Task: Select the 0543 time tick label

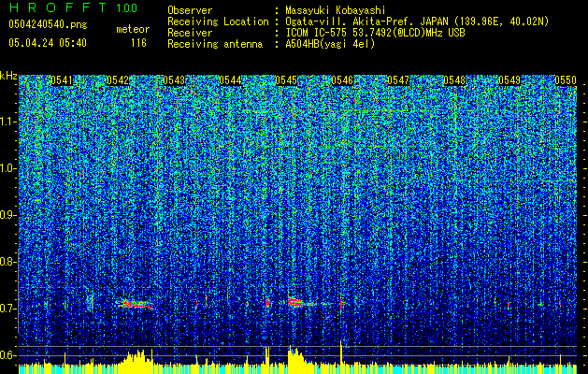Action: point(175,81)
